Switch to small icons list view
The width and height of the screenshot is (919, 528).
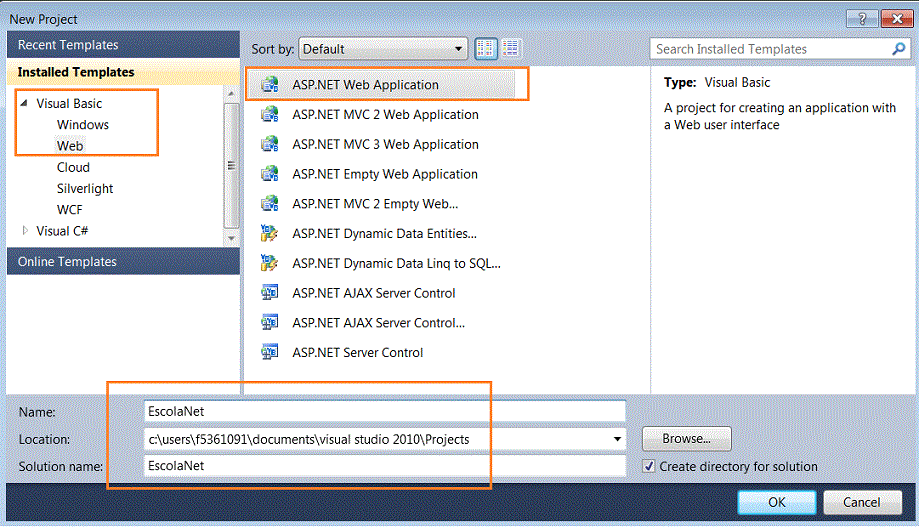510,49
